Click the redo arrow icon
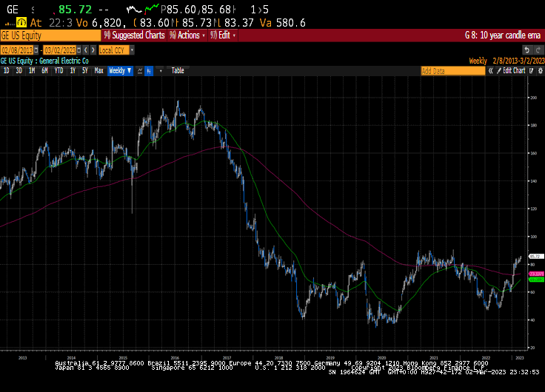Image resolution: width=545 pixels, height=392 pixels. pyautogui.click(x=538, y=50)
